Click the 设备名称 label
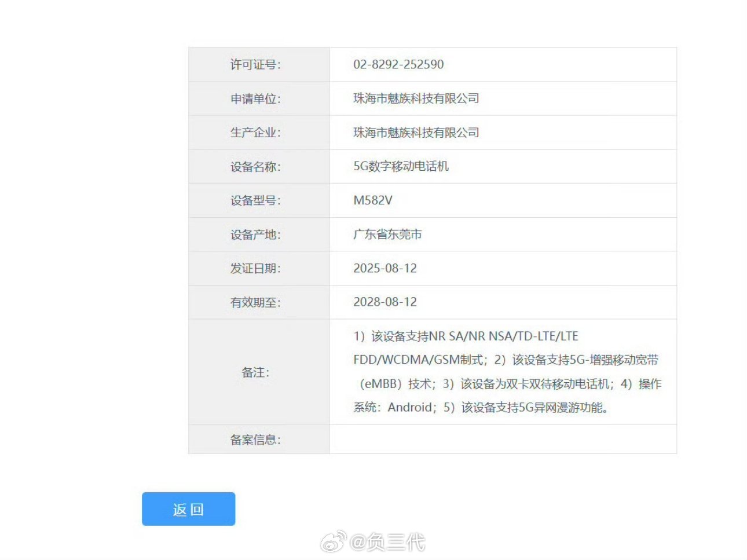 point(255,167)
